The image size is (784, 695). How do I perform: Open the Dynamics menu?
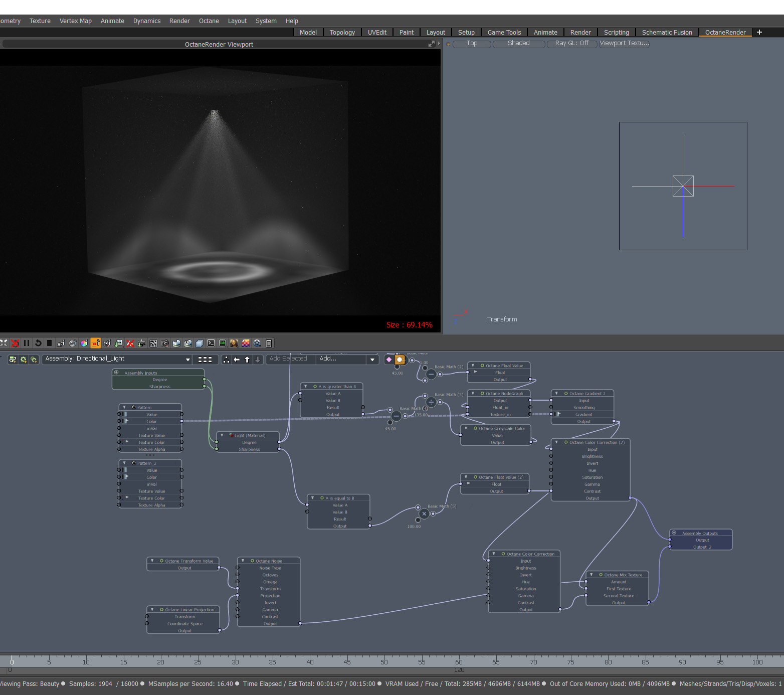(147, 21)
